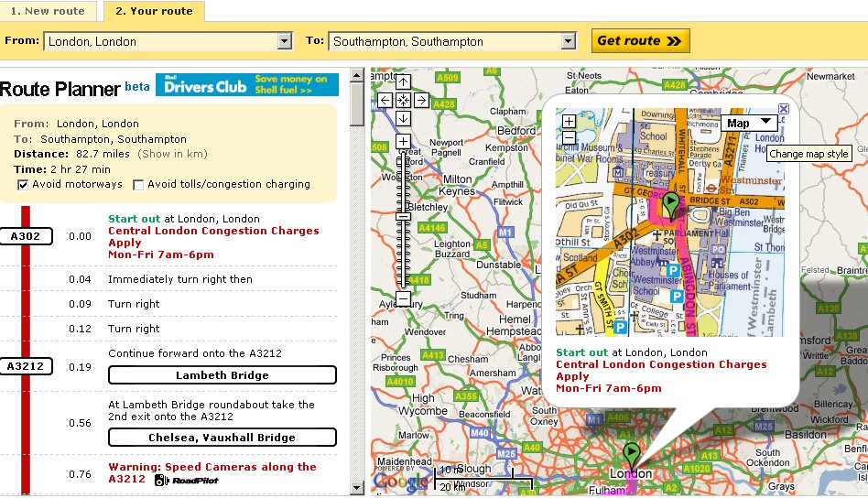
Task: Click directions list scrollbar thumb
Action: [x=357, y=104]
